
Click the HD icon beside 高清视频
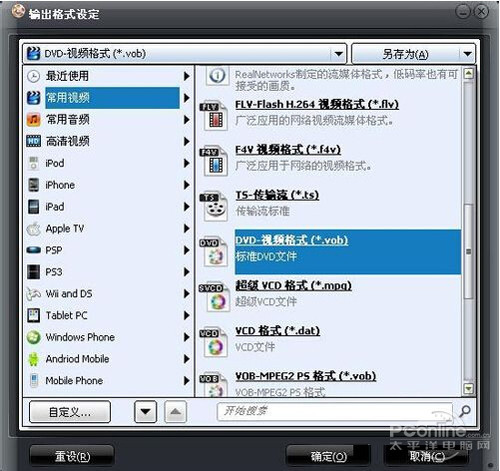point(33,141)
